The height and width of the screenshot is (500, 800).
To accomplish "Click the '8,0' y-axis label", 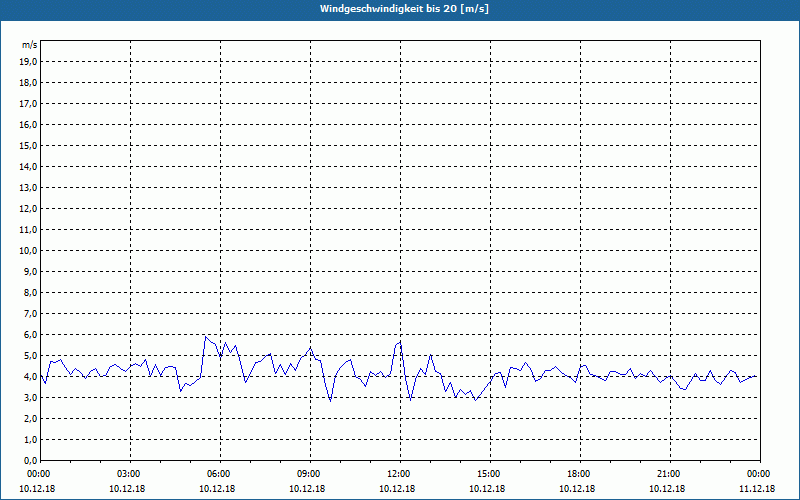I will pyautogui.click(x=30, y=292).
